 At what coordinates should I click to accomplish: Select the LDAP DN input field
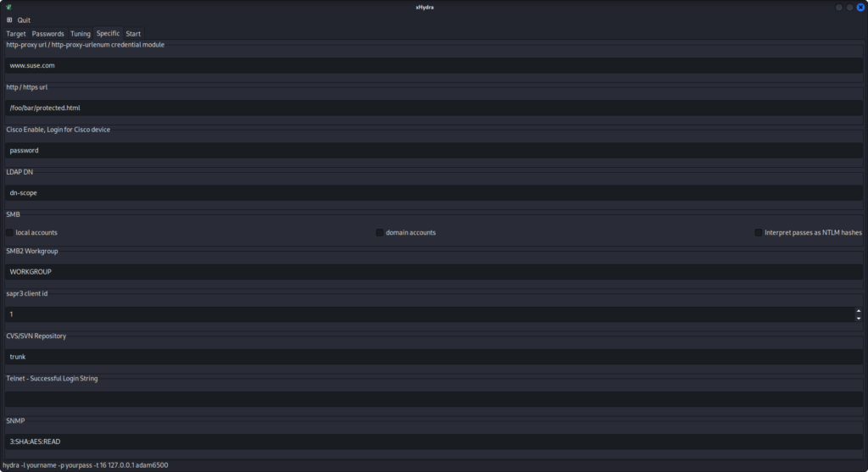tap(432, 192)
